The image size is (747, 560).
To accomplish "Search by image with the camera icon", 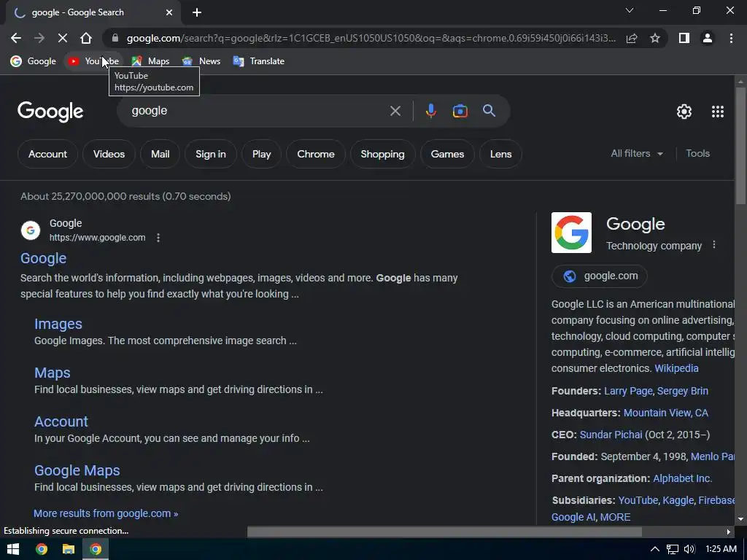I will pos(460,111).
